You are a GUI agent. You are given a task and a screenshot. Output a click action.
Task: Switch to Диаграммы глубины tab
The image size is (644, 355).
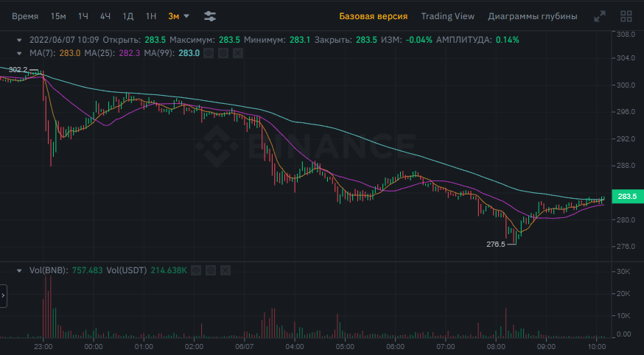tap(532, 15)
